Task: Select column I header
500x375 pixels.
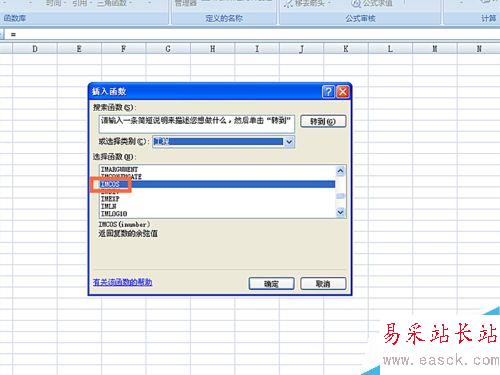Action: point(257,49)
